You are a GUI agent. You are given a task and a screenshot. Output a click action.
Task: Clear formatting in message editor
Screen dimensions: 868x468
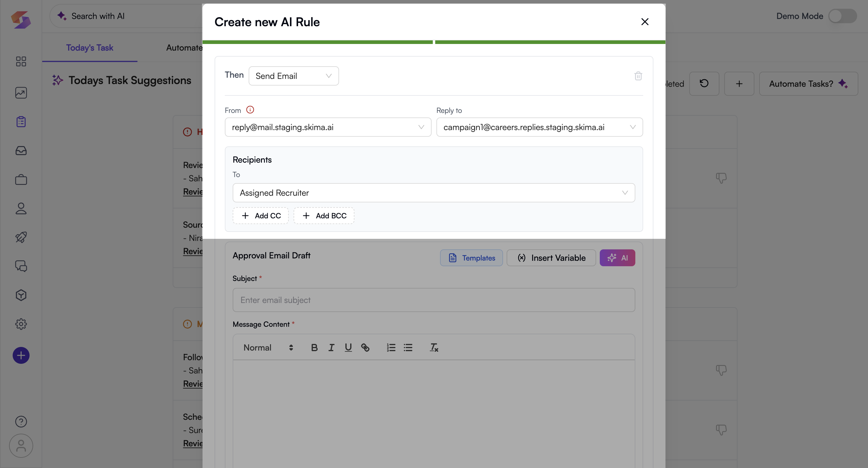click(434, 348)
